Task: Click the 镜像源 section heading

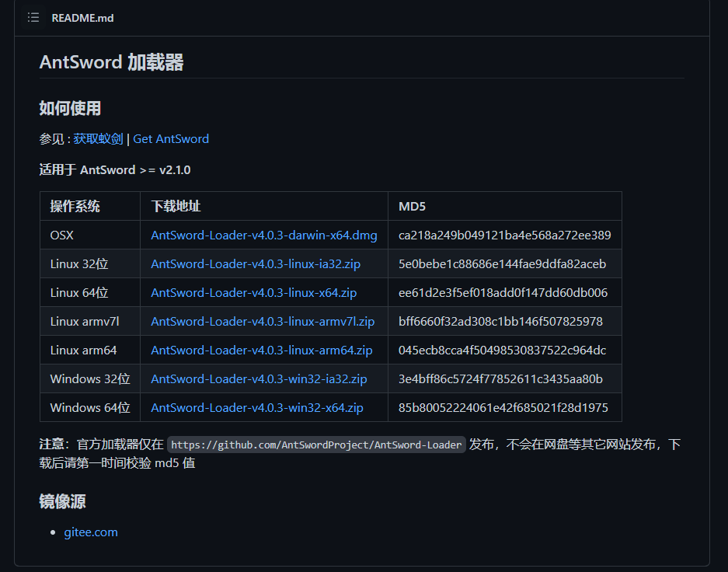Action: click(x=62, y=502)
